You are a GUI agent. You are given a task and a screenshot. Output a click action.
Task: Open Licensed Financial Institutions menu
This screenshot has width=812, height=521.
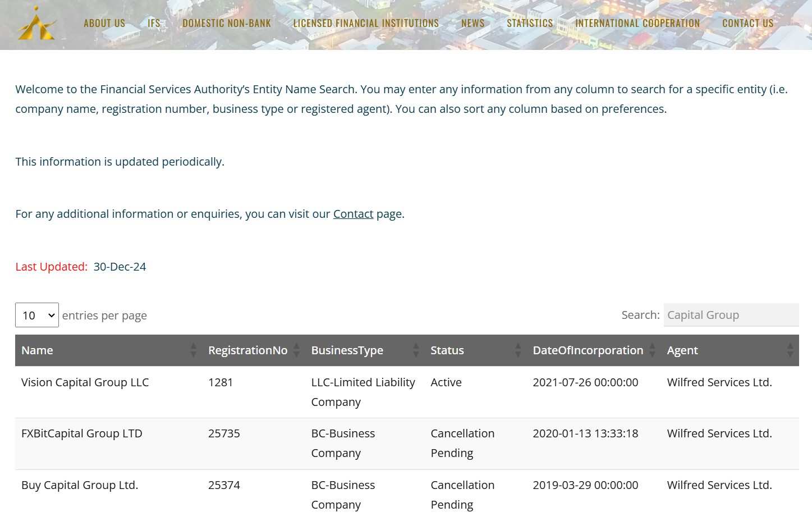click(x=366, y=24)
